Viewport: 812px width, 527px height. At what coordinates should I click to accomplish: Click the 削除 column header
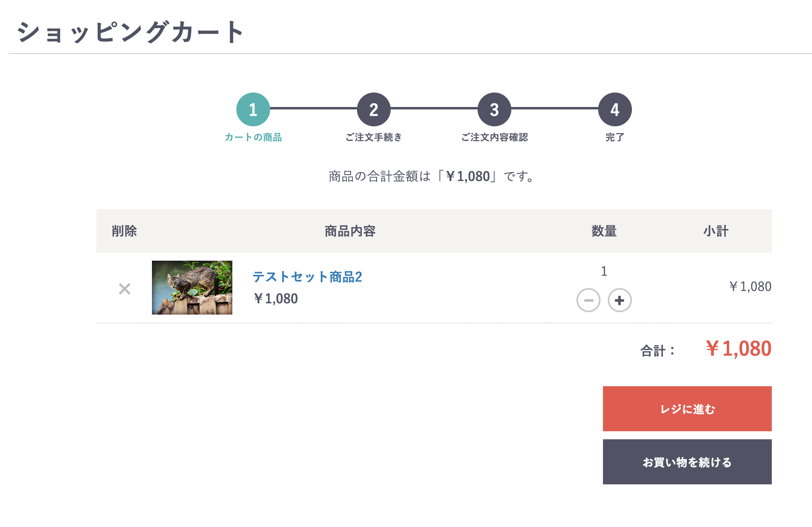[125, 231]
